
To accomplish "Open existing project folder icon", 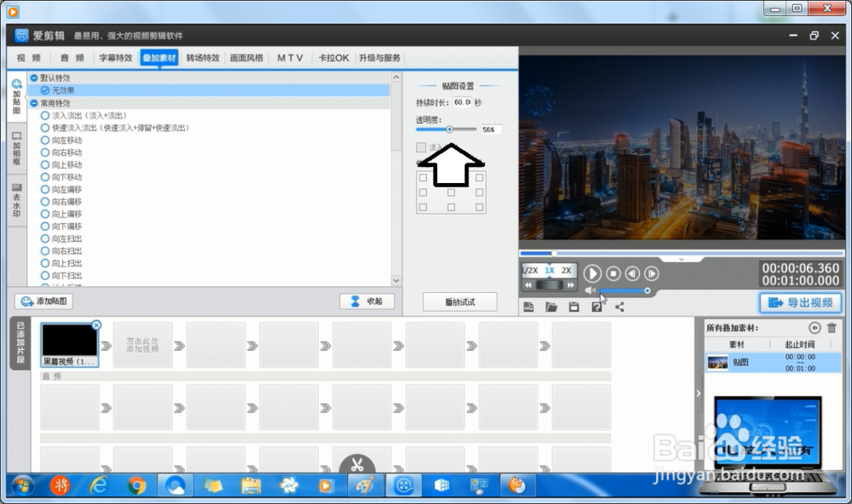I will pos(551,306).
